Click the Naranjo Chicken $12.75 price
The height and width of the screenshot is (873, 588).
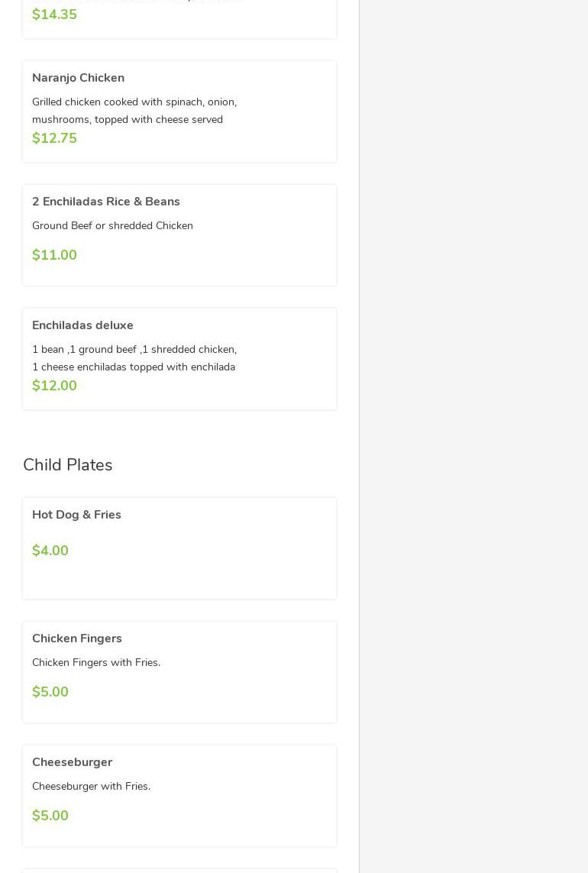click(54, 138)
